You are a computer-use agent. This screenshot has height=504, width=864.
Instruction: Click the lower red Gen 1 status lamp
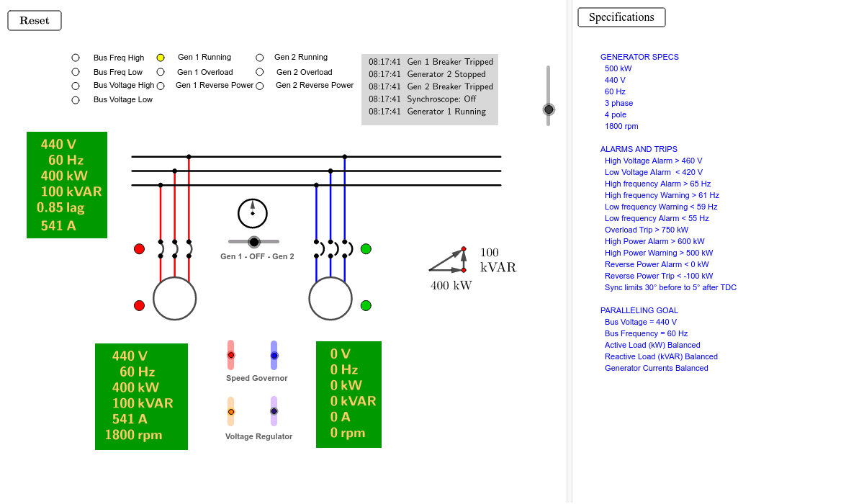pos(139,305)
